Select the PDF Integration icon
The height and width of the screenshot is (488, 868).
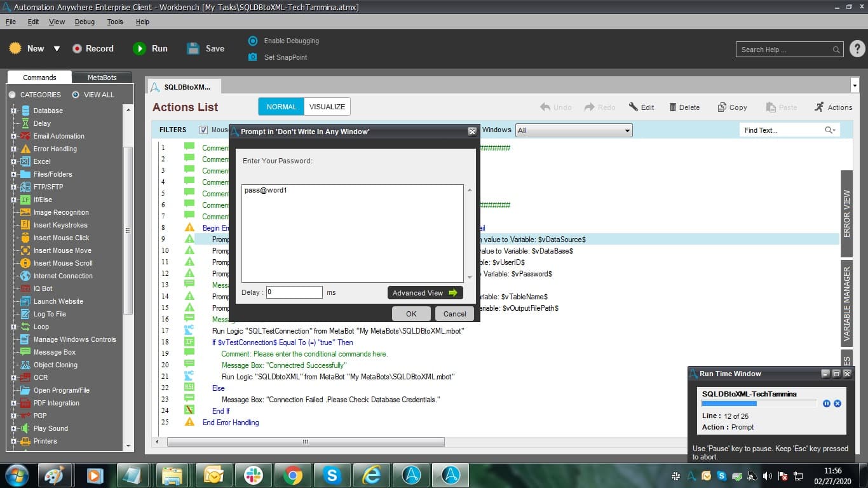[x=25, y=403]
